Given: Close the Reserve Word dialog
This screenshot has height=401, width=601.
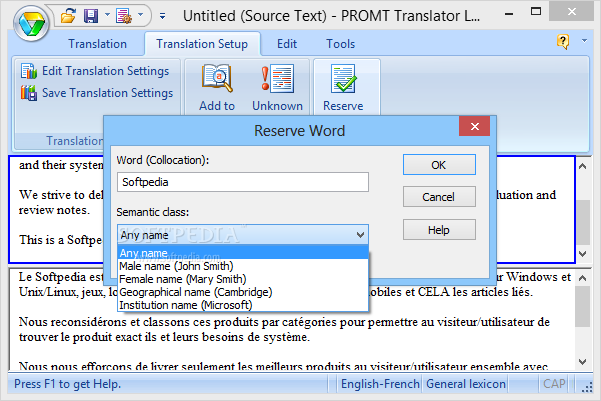Looking at the screenshot, I should 475,126.
